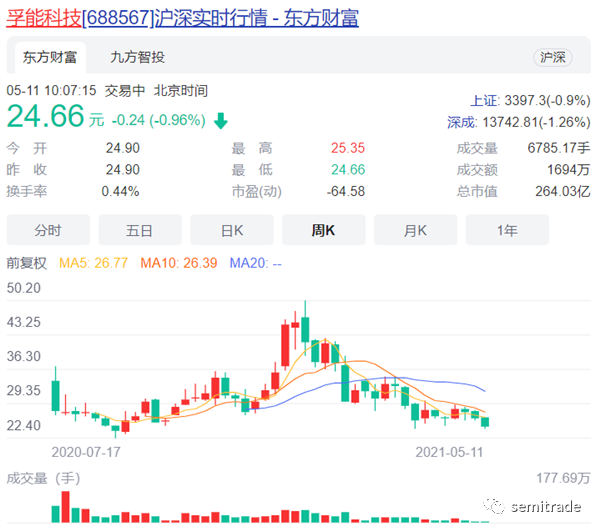Click the 市盈(动) value -64.58
Screen dimensions: 600x531
click(346, 191)
